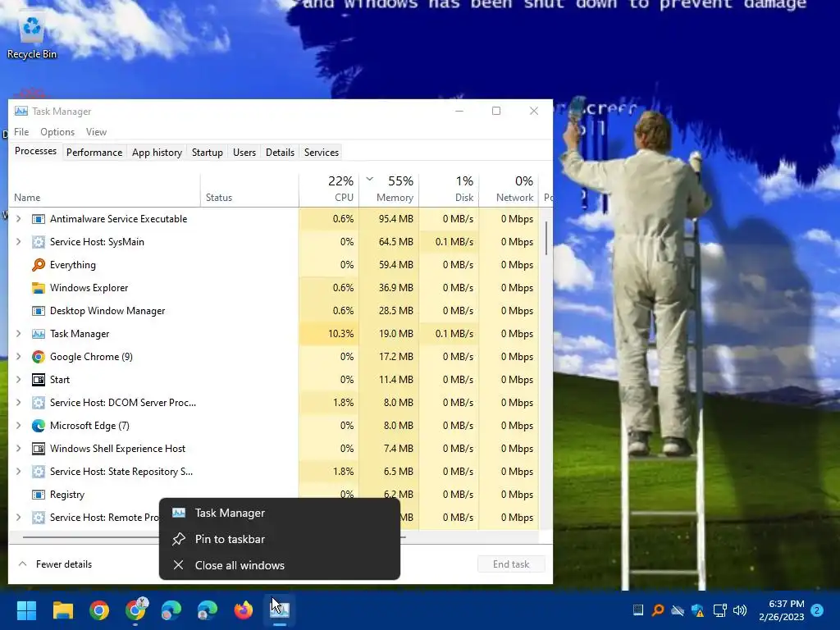Switch to the App history tab

coord(157,153)
